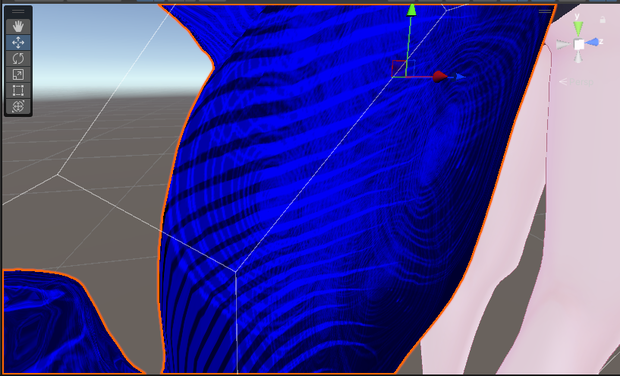Grab the green Y-axis move arrow

411,10
